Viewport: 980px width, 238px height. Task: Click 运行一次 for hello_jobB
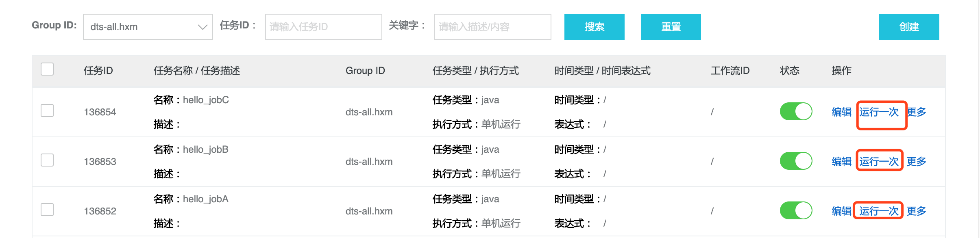[x=879, y=162]
